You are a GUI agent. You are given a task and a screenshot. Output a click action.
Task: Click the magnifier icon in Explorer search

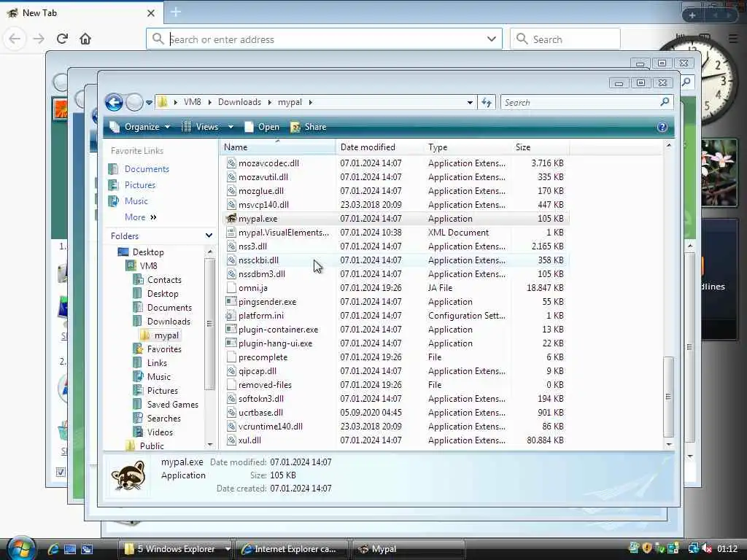[x=665, y=102]
